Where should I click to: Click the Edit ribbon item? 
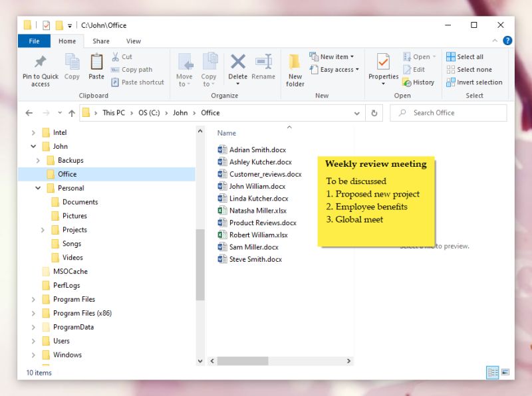click(414, 70)
